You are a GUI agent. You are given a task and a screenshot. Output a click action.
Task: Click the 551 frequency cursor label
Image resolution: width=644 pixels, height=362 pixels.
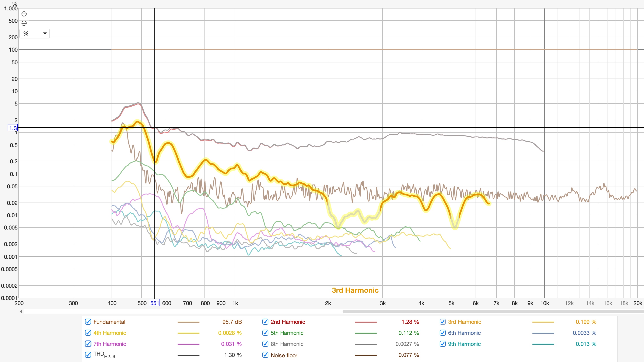point(154,303)
